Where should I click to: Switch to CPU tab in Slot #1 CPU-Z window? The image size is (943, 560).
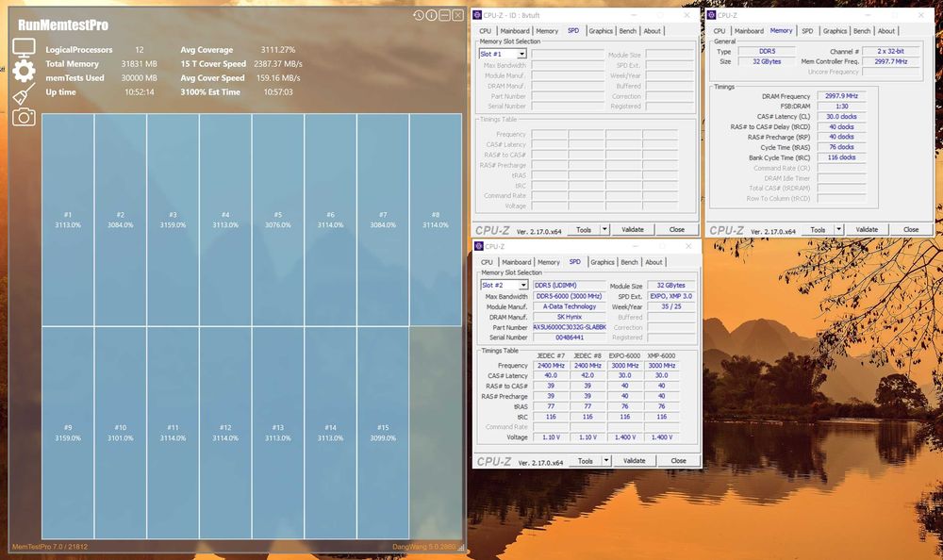tap(486, 31)
